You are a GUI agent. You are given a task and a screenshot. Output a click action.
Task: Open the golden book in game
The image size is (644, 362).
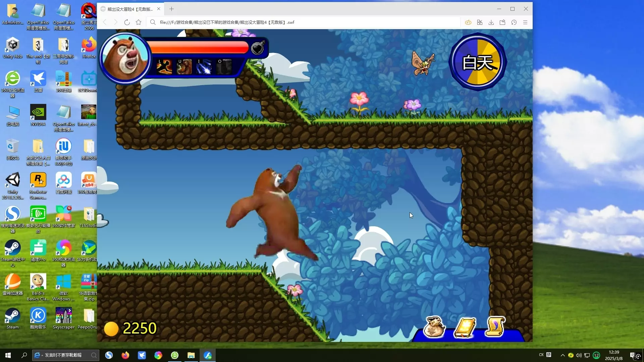[x=465, y=327]
